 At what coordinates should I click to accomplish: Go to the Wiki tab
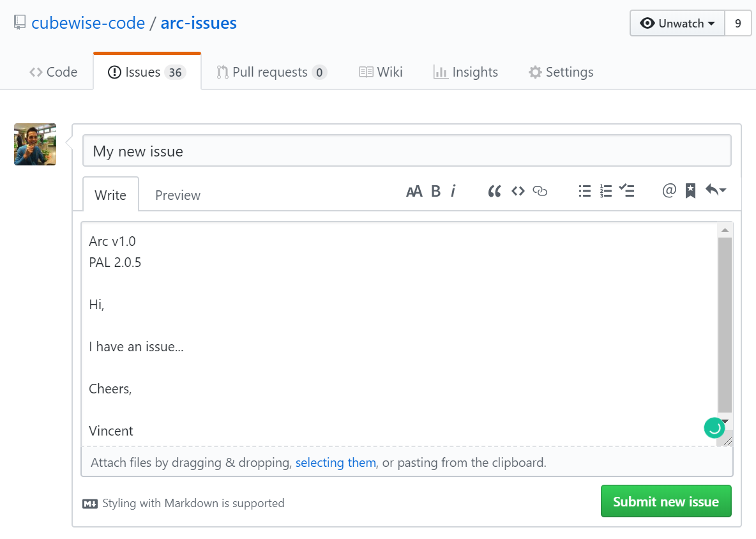pos(381,72)
